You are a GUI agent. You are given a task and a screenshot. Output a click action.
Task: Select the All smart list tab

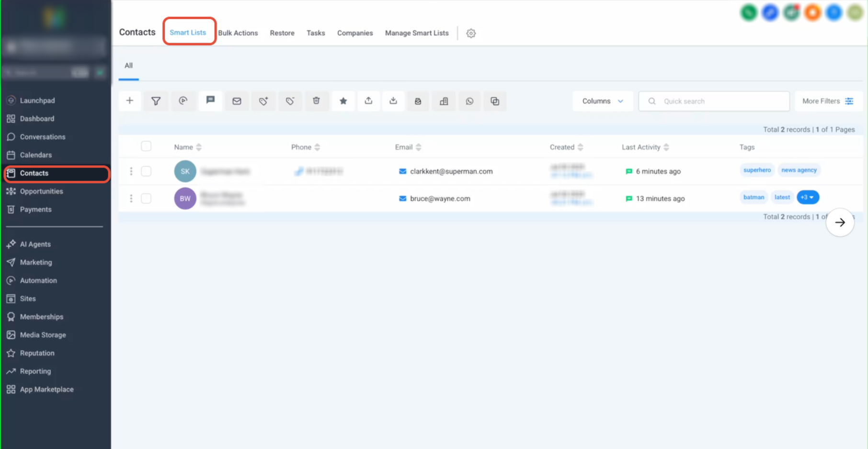click(x=129, y=66)
